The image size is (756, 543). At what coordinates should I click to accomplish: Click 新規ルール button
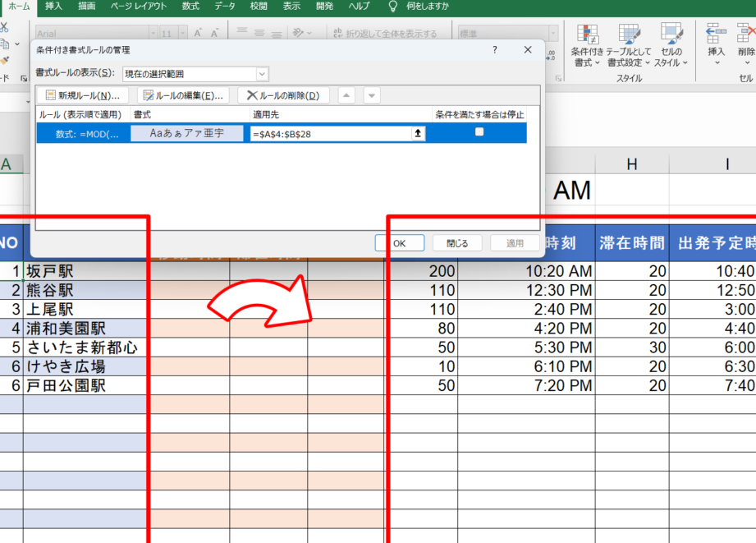(83, 95)
